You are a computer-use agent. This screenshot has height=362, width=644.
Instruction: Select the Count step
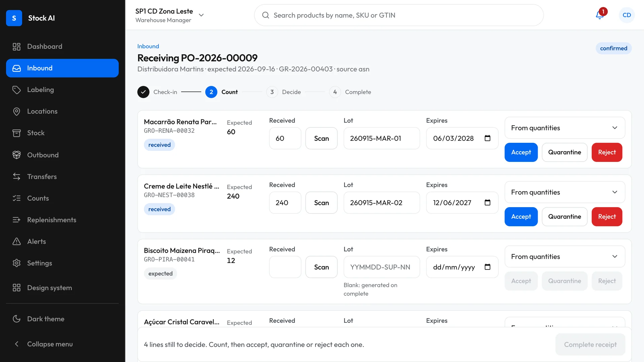click(x=221, y=92)
